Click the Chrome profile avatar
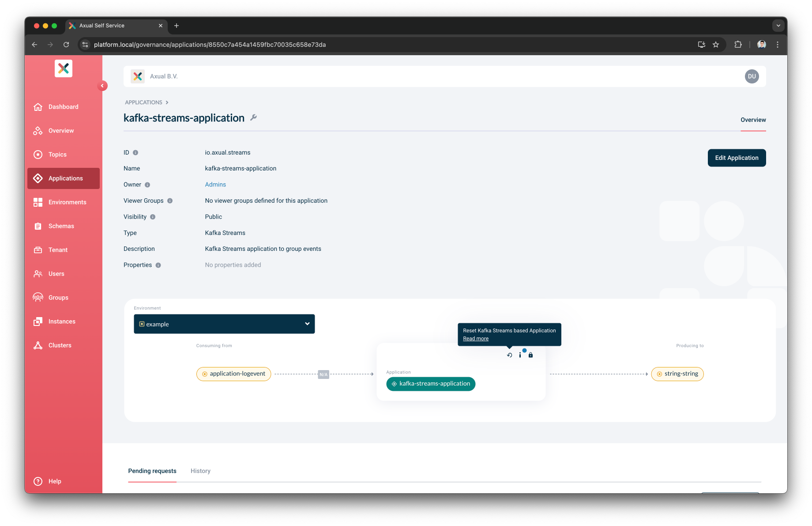The width and height of the screenshot is (812, 526). (x=762, y=45)
